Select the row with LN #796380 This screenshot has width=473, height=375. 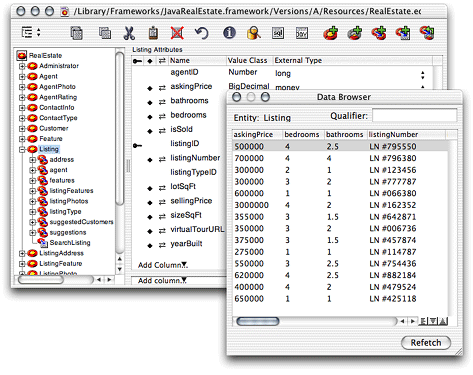pyautogui.click(x=340, y=158)
